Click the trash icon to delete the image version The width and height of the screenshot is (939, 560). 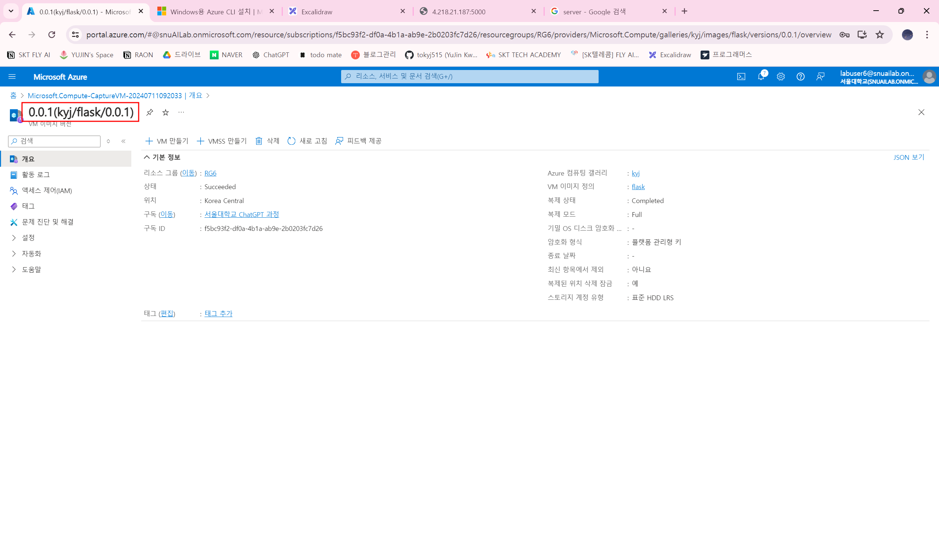(x=259, y=141)
